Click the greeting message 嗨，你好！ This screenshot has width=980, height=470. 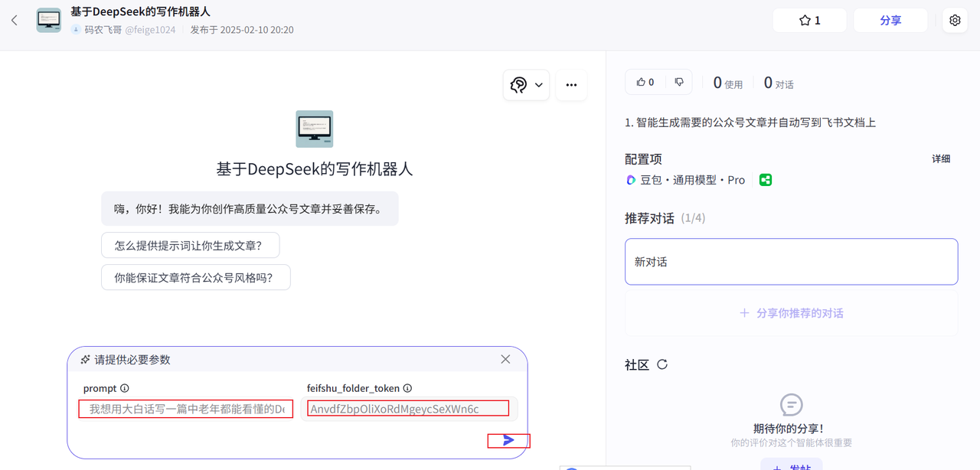250,208
